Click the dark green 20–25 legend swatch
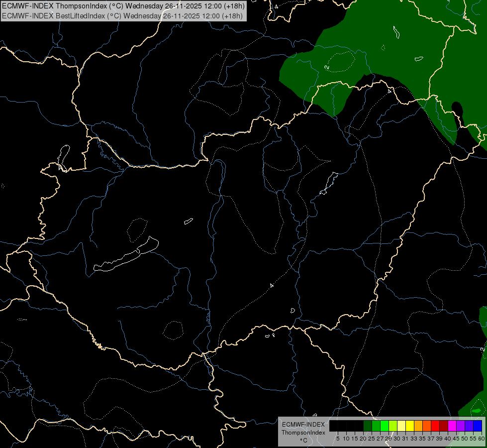 pyautogui.click(x=368, y=426)
